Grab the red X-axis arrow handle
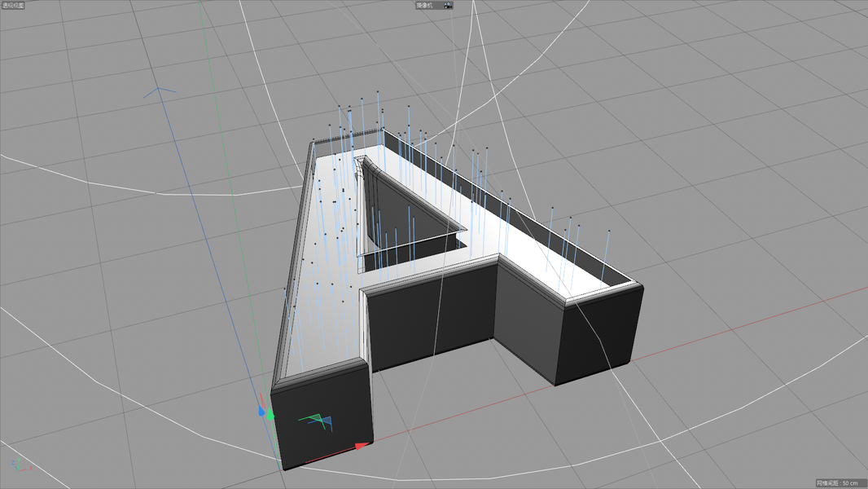The height and width of the screenshot is (489, 868). pyautogui.click(x=362, y=446)
